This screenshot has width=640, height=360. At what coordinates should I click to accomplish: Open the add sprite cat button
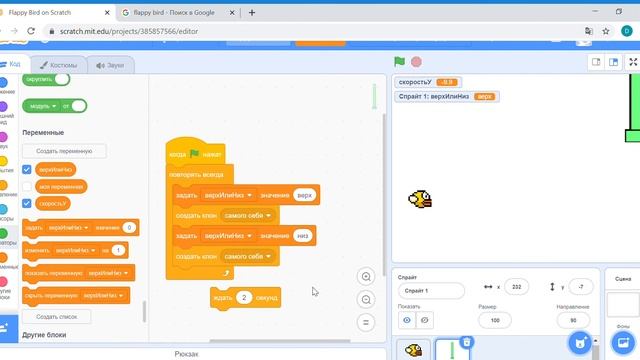pyautogui.click(x=580, y=343)
